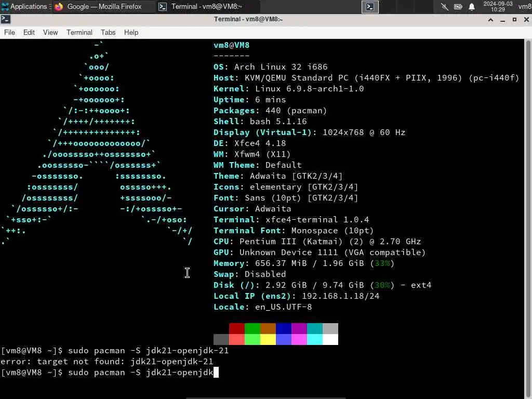This screenshot has width=532, height=399.
Task: Open the Help menu
Action: pyautogui.click(x=131, y=32)
